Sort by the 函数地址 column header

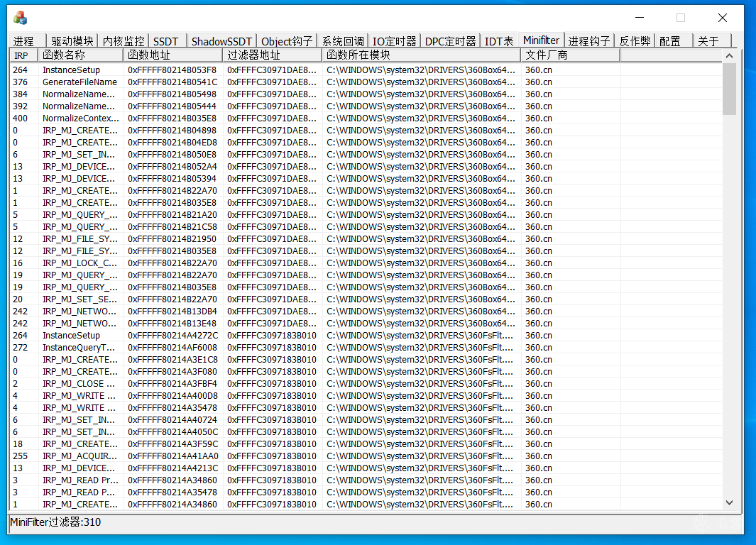[x=173, y=55]
